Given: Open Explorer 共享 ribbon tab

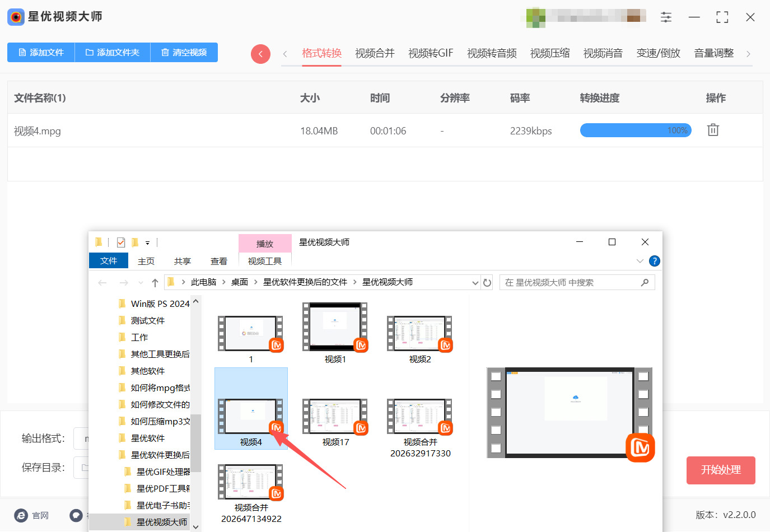Looking at the screenshot, I should point(183,261).
